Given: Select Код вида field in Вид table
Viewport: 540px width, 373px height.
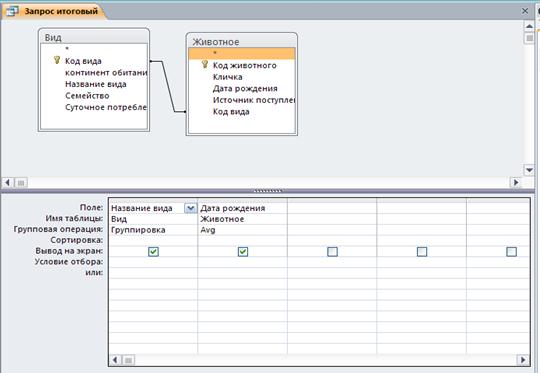Looking at the screenshot, I should coord(83,61).
